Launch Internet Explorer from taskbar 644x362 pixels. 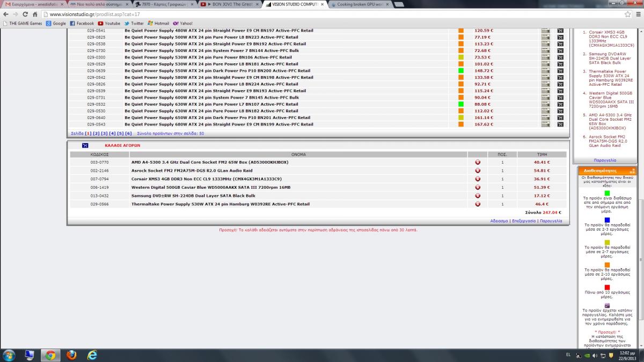[x=92, y=355]
